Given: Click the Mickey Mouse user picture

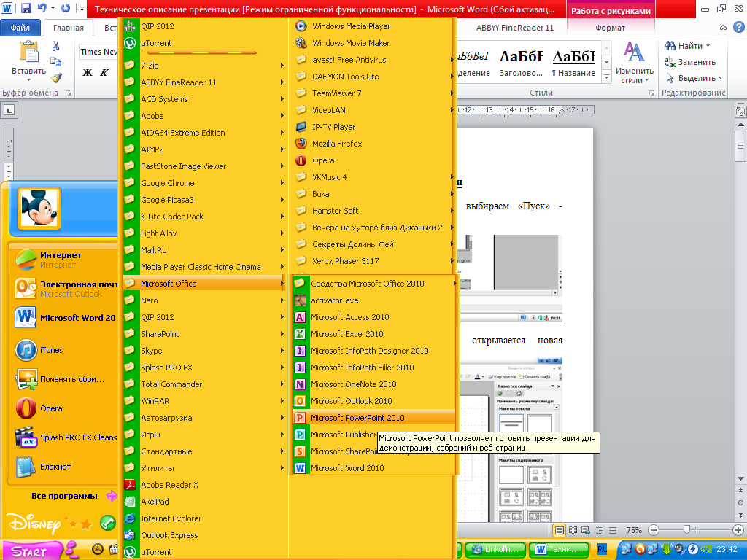Looking at the screenshot, I should (39, 209).
